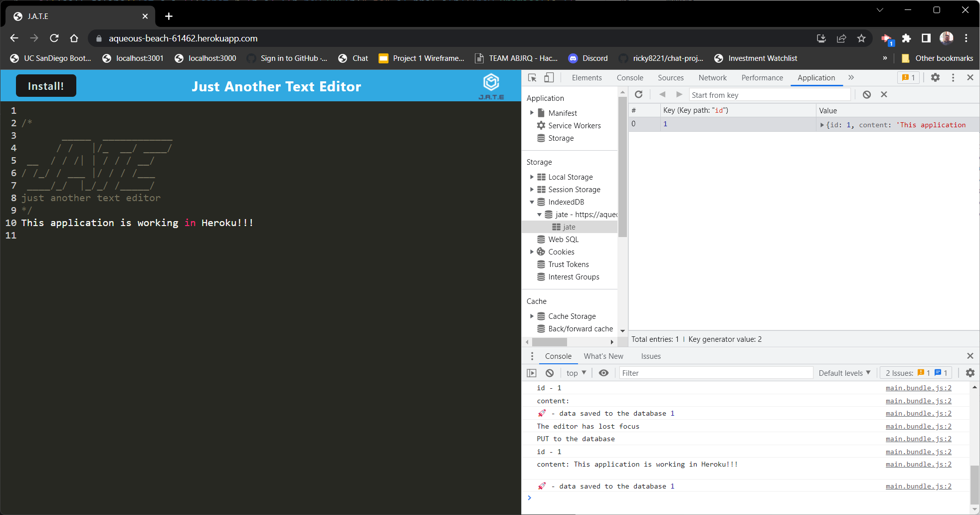This screenshot has width=980, height=515.
Task: Click the Install! button
Action: pyautogui.click(x=46, y=85)
